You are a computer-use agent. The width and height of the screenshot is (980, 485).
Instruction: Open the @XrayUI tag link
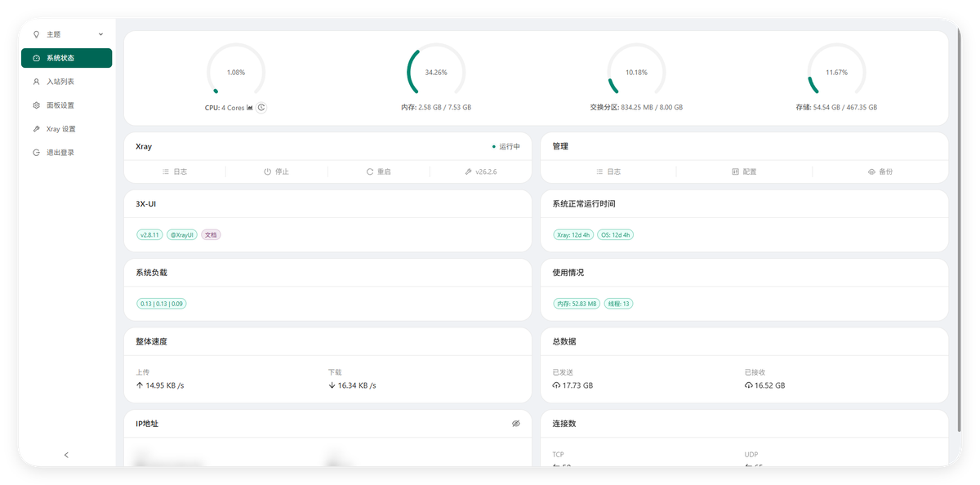click(182, 234)
